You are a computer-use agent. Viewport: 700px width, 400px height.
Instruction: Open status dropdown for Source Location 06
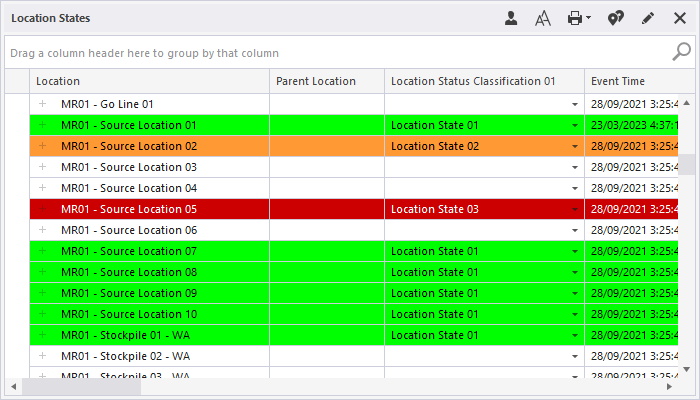click(x=575, y=230)
